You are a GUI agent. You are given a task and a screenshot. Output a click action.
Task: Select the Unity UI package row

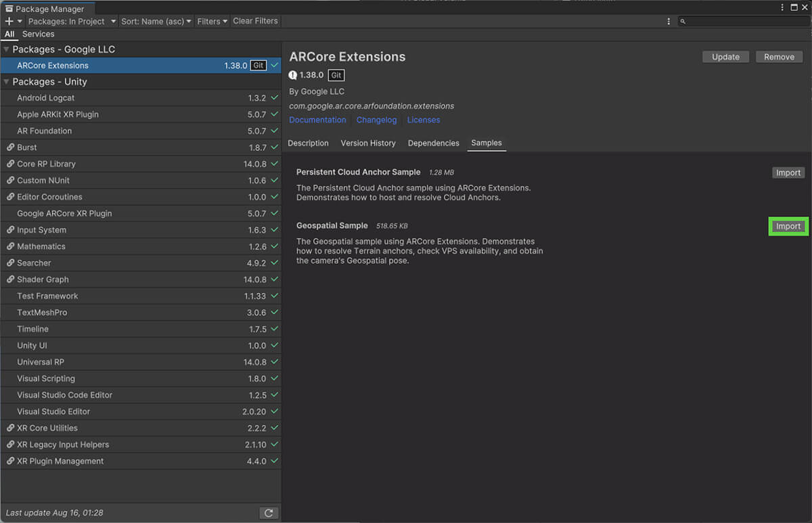[x=141, y=345]
